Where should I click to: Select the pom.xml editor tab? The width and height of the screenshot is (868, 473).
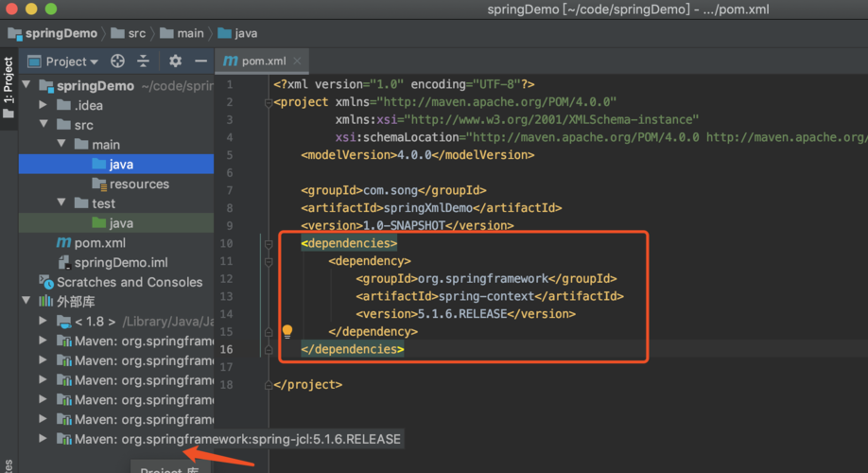(263, 61)
